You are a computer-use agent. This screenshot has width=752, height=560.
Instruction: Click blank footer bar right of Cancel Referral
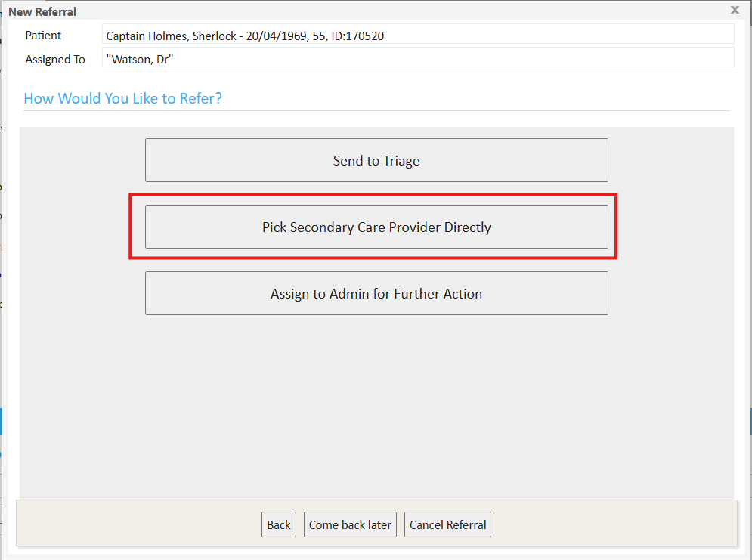(612, 523)
